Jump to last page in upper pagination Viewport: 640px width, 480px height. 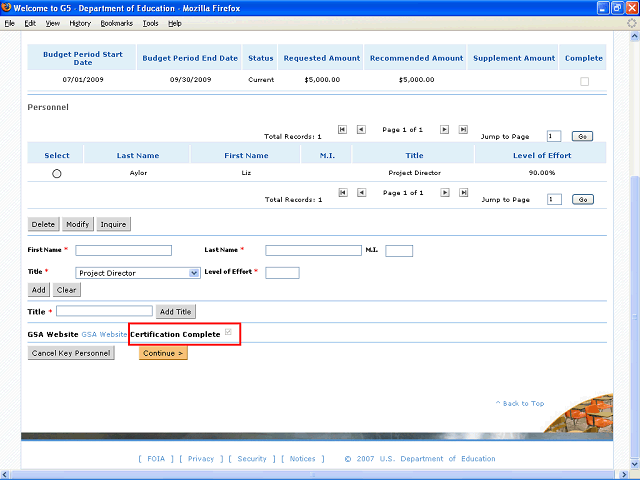point(463,129)
